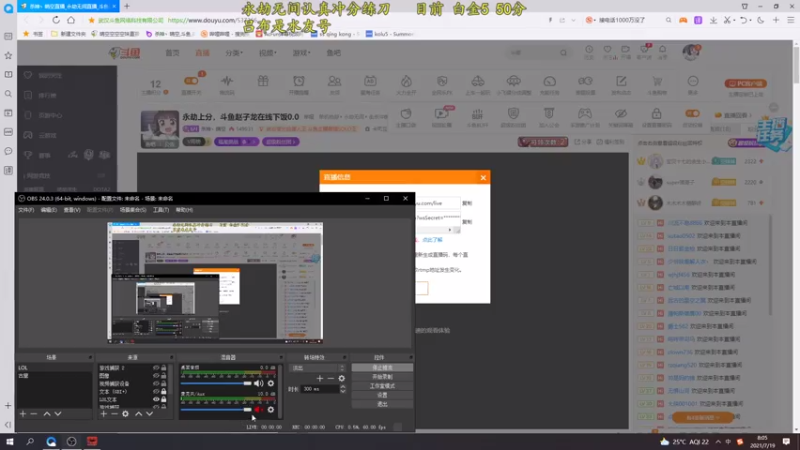Unmute the red Mic/Aux speaker icon
Image resolution: width=800 pixels, height=450 pixels.
pos(259,409)
